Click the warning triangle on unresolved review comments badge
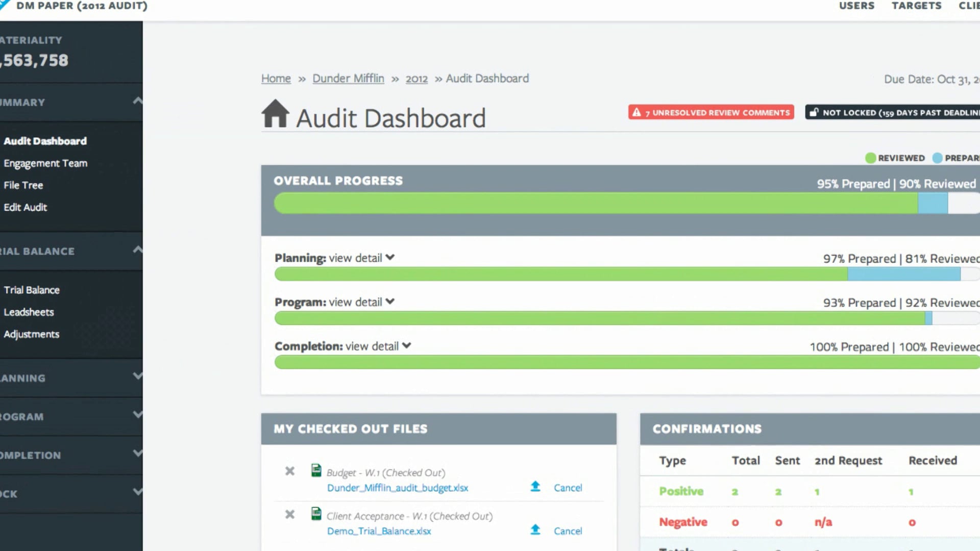Screen dimensions: 980x551 point(637,112)
